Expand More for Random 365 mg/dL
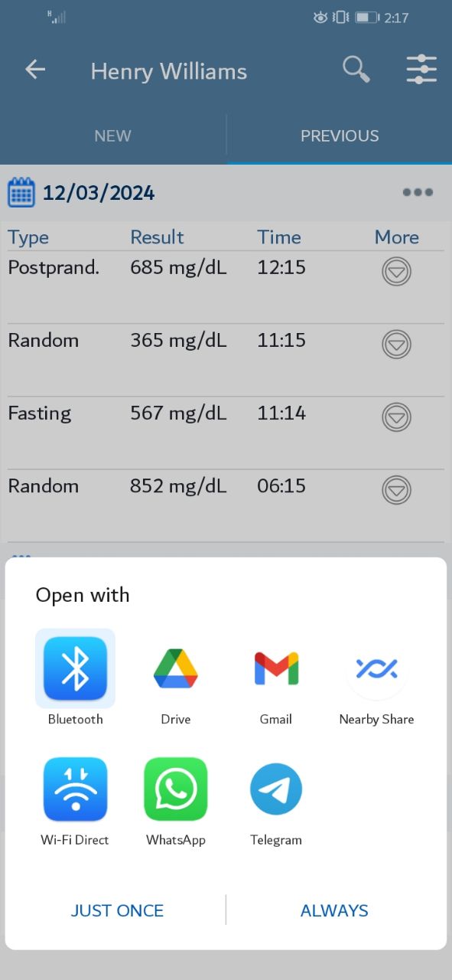Viewport: 452px width, 980px height. tap(396, 344)
